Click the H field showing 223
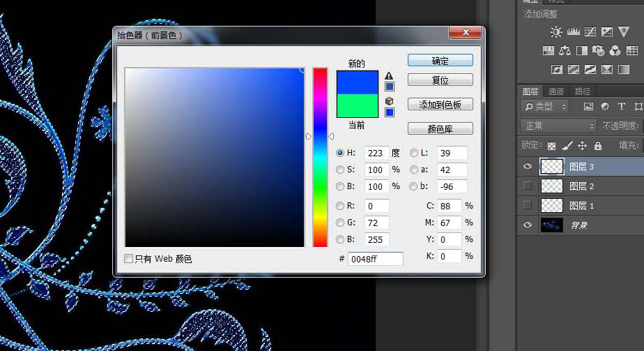 [x=376, y=153]
